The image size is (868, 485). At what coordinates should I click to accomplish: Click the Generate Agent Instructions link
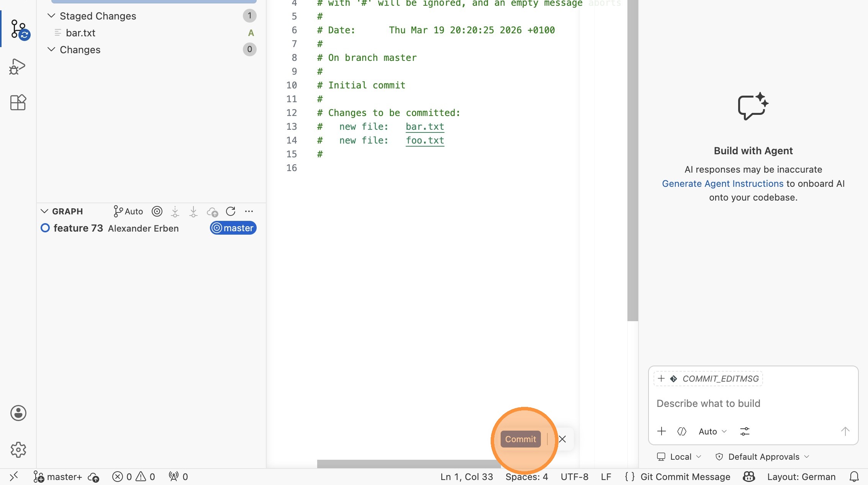click(722, 183)
